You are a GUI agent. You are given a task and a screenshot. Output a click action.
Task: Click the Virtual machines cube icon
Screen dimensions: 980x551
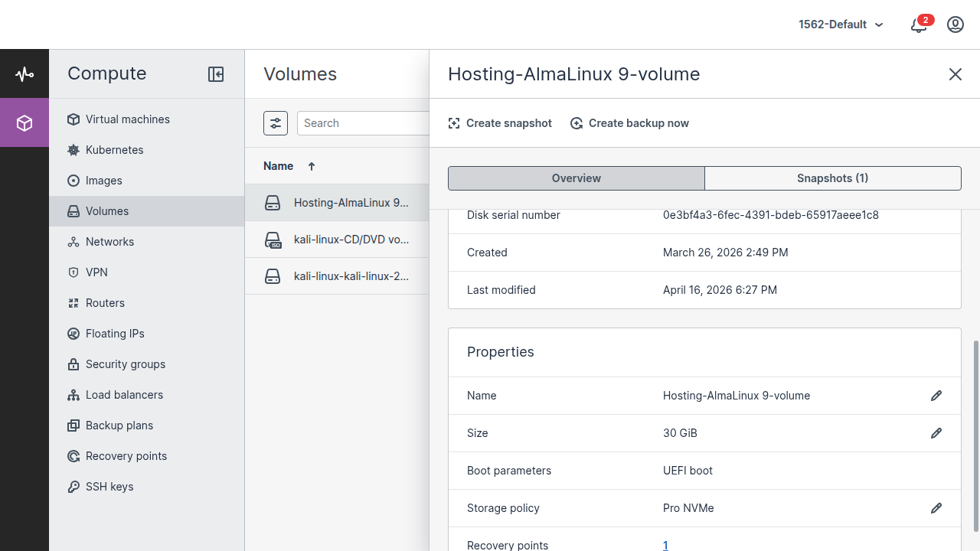[x=73, y=119]
